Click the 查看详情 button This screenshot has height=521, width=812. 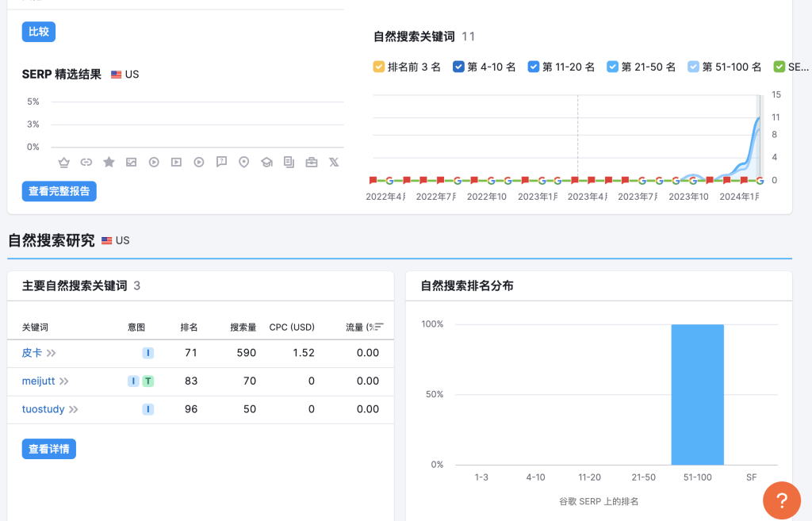tap(48, 449)
